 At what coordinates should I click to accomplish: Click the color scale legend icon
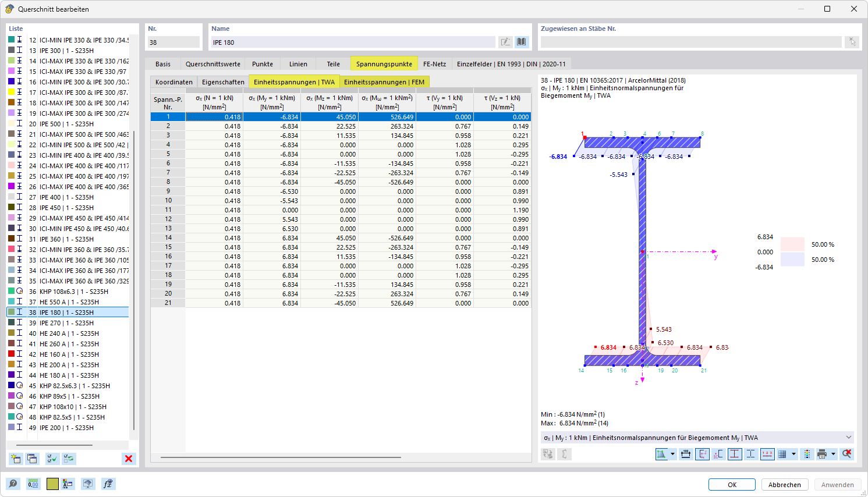(x=807, y=454)
